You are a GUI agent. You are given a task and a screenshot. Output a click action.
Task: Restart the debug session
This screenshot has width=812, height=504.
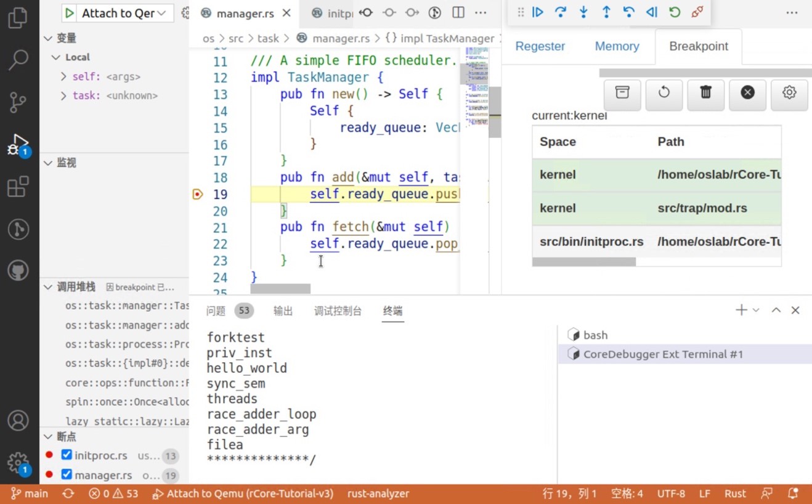point(675,12)
